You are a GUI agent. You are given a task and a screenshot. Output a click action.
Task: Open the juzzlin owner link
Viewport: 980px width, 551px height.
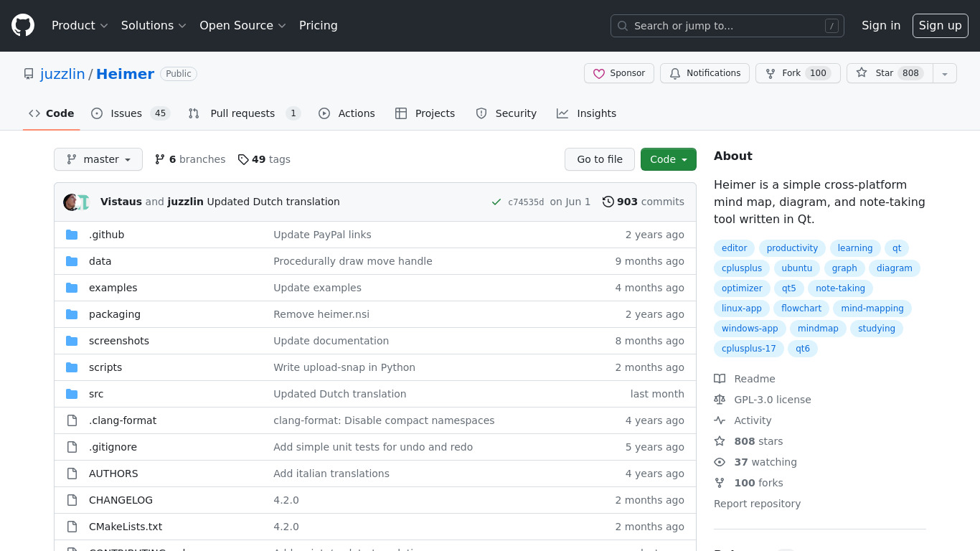62,74
